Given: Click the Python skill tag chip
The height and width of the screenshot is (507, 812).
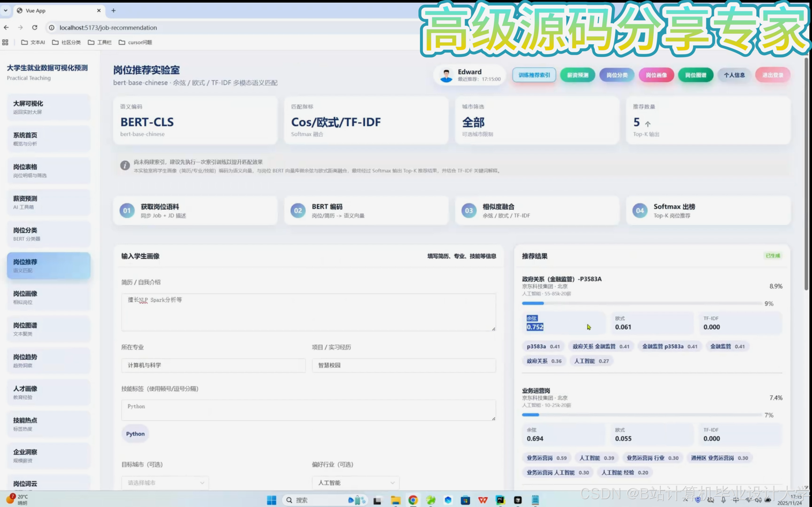Looking at the screenshot, I should [x=135, y=434].
